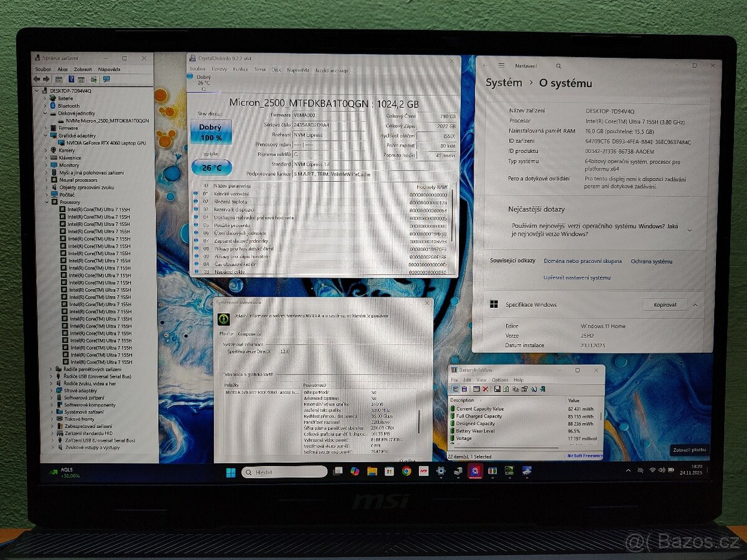Click the exit door icon in BatteryInfoView toolbar
The height and width of the screenshot is (560, 747).
pyautogui.click(x=542, y=390)
